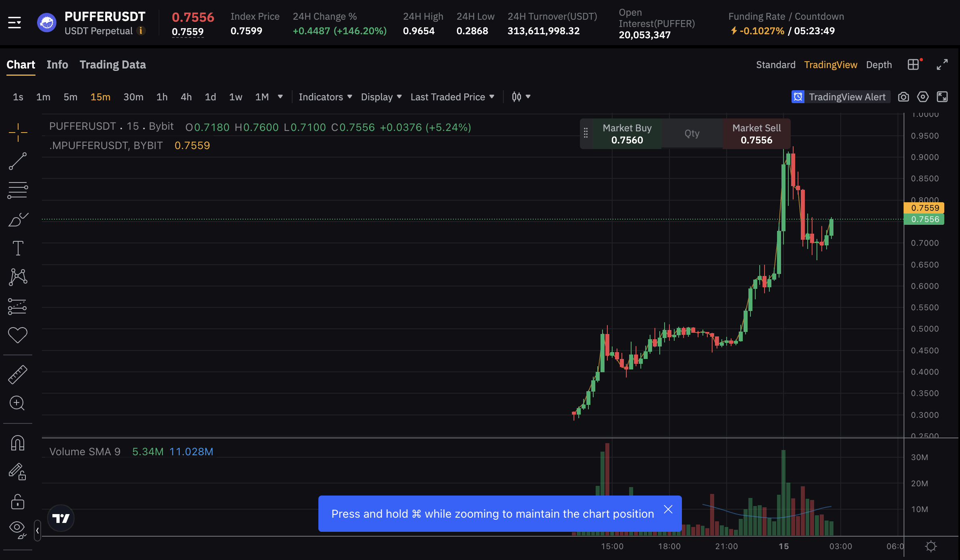Select the trend line drawing tool
The height and width of the screenshot is (560, 960).
click(x=18, y=161)
